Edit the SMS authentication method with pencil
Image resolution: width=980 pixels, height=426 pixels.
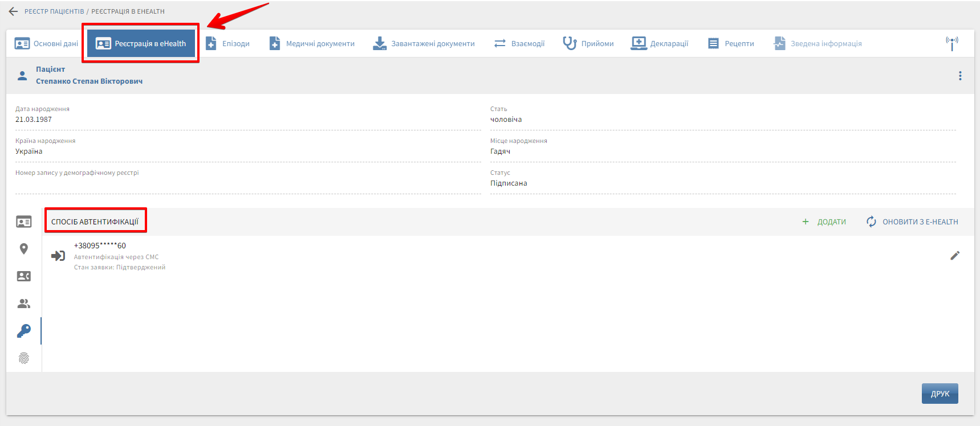(955, 256)
